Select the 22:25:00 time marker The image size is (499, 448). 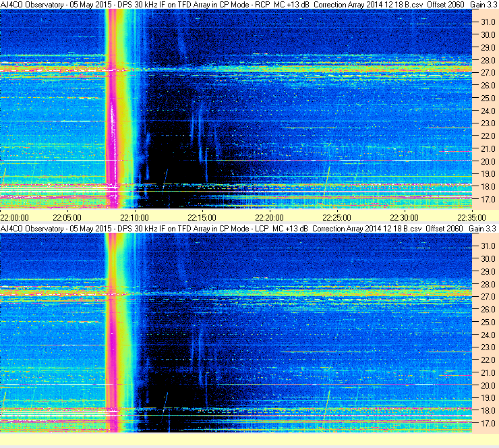[336, 218]
